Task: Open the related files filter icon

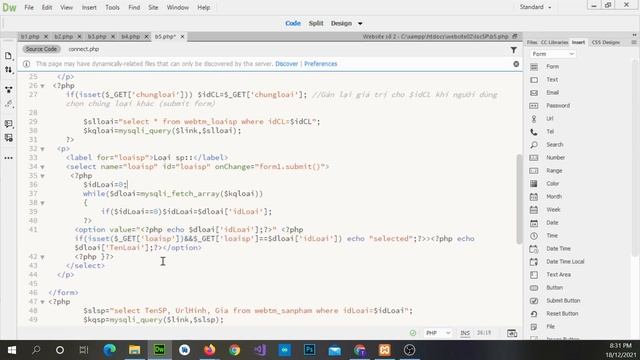Action: click(x=513, y=50)
